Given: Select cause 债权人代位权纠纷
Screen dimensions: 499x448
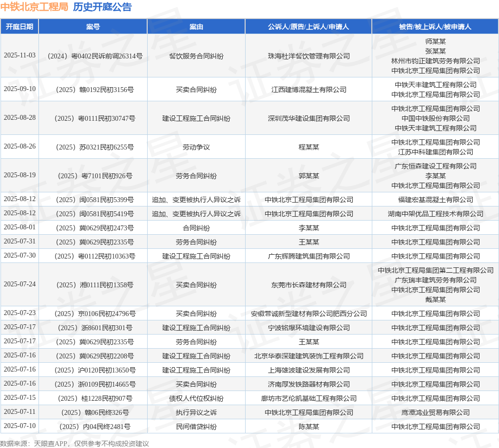Looking at the screenshot, I should 196,398.
